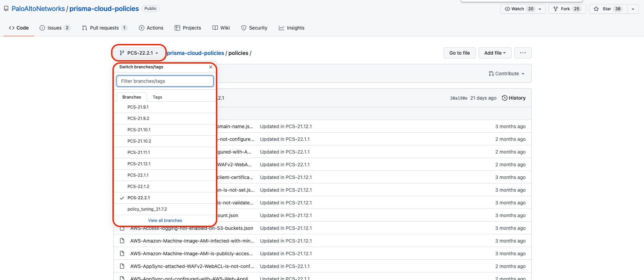The height and width of the screenshot is (280, 644).
Task: Select the policy_tuning_21.7.2 branch
Action: click(x=147, y=209)
